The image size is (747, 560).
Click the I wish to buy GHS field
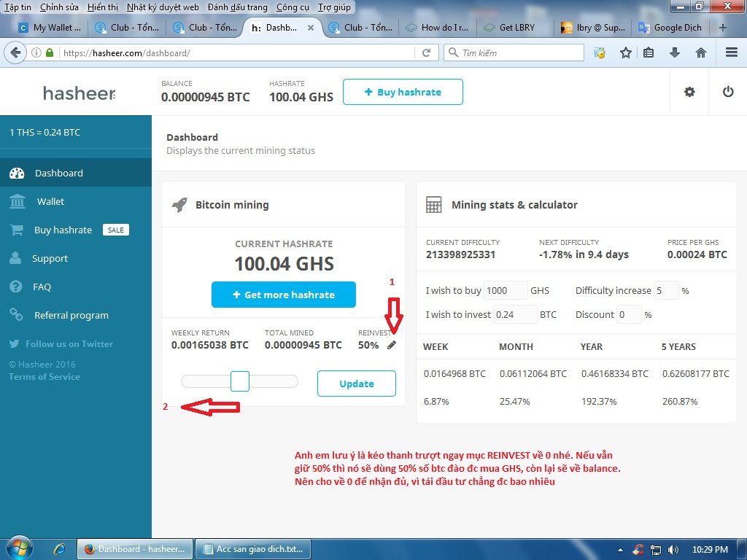pyautogui.click(x=506, y=290)
